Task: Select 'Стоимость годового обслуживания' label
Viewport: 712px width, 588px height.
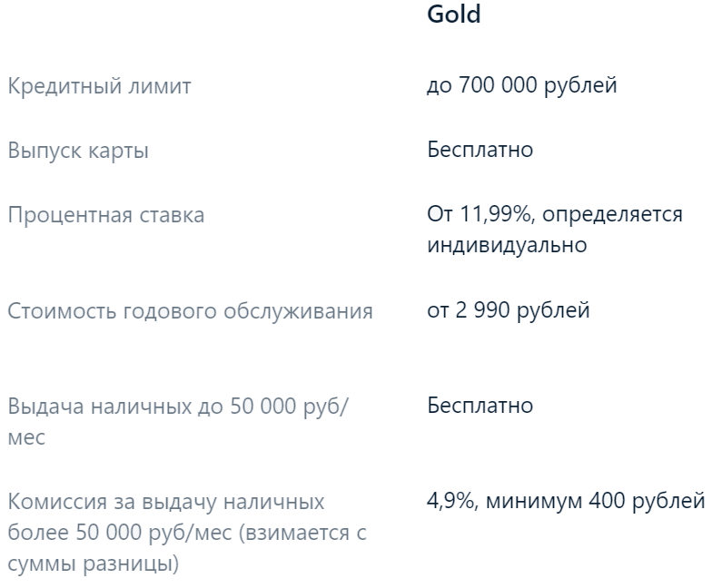Action: pyautogui.click(x=191, y=311)
